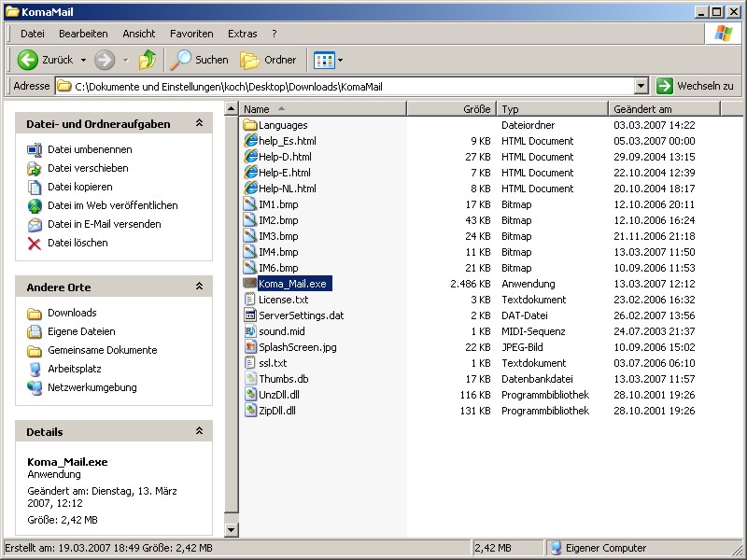
Task: Open the address bar dropdown list
Action: [x=641, y=86]
